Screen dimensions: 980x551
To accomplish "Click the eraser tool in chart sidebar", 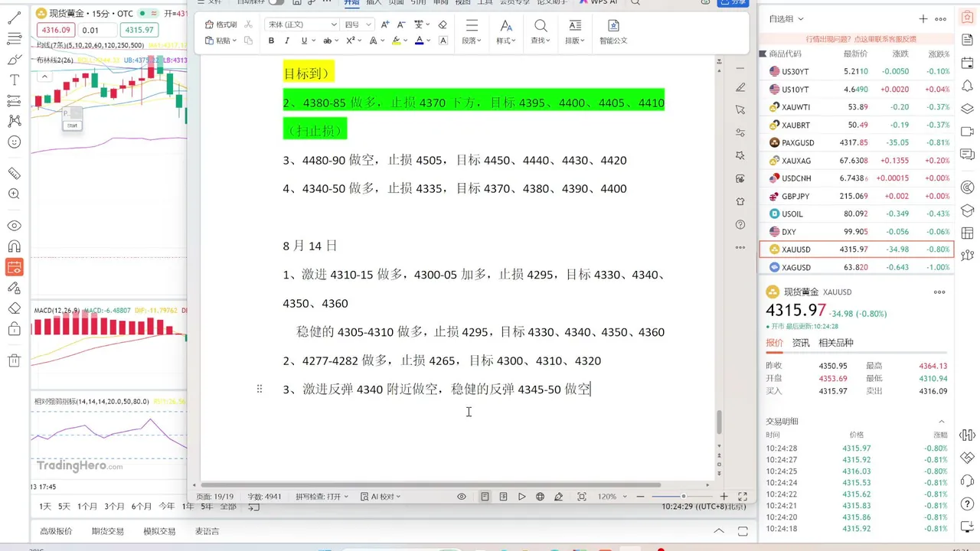I will coord(14,308).
